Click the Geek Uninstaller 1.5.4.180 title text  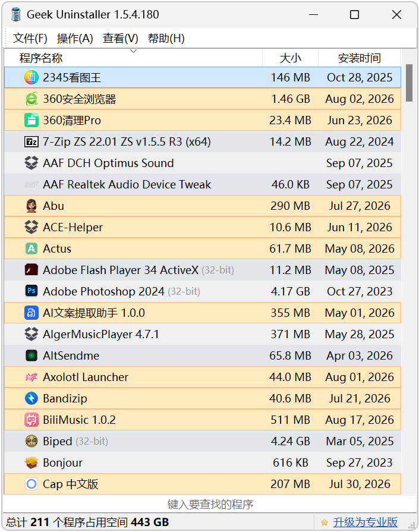pos(93,15)
